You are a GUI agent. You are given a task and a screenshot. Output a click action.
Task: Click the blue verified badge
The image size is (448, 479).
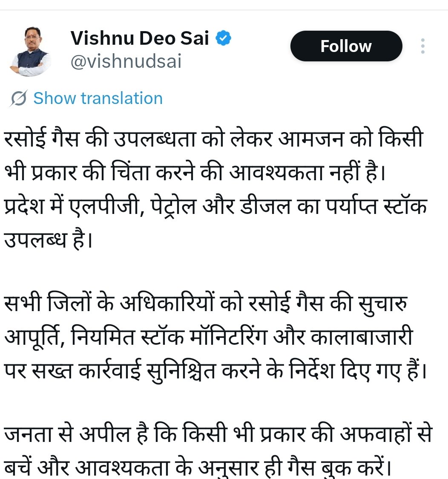coord(224,39)
